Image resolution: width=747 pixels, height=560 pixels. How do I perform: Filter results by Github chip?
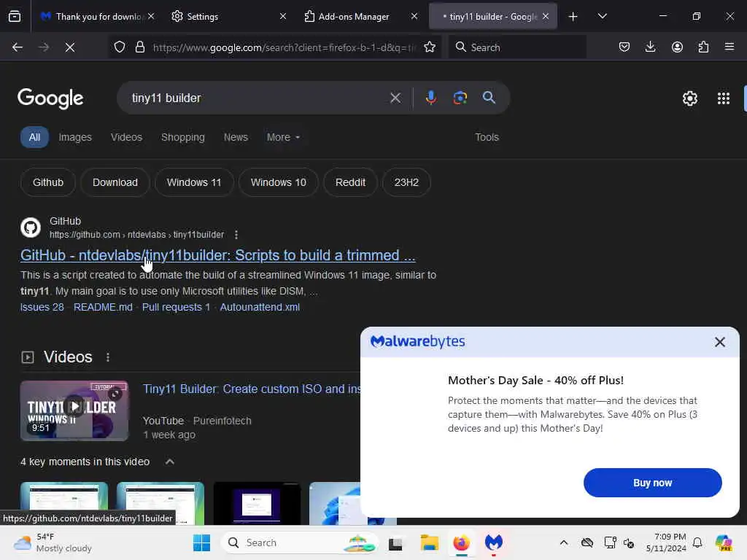48,182
